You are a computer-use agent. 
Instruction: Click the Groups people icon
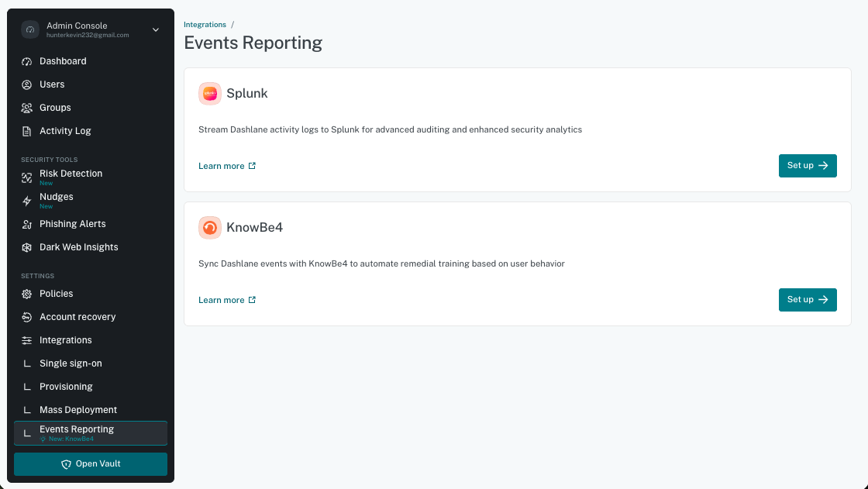[x=26, y=108]
